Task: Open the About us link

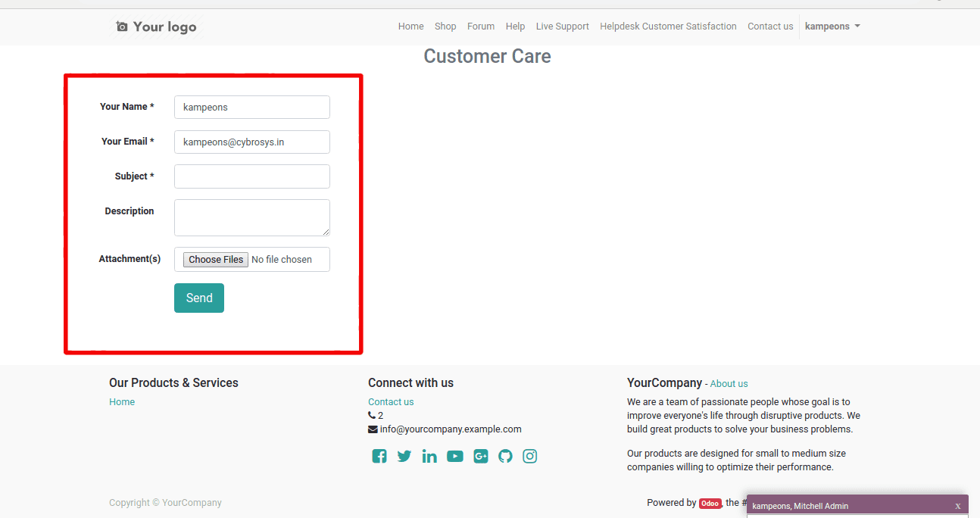Action: click(729, 384)
